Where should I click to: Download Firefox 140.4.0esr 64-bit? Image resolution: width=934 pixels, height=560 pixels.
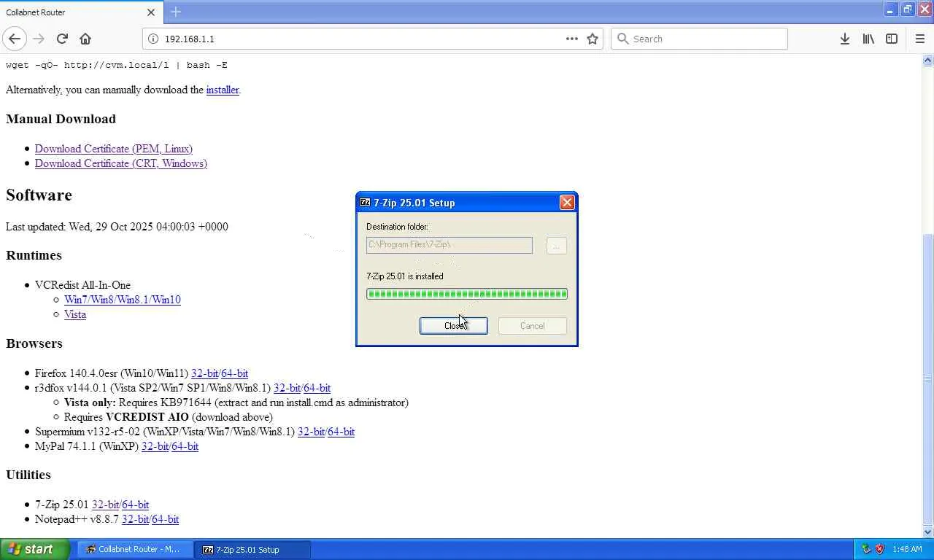[234, 373]
